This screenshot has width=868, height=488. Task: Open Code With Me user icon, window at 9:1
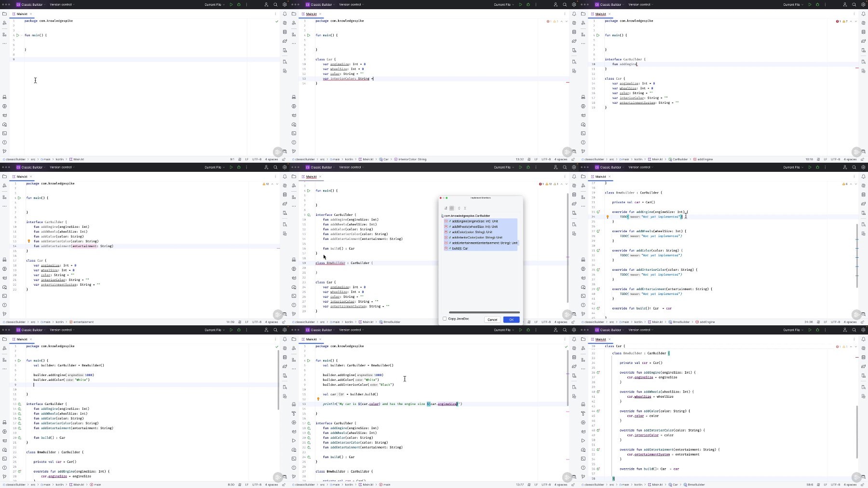pyautogui.click(x=266, y=4)
